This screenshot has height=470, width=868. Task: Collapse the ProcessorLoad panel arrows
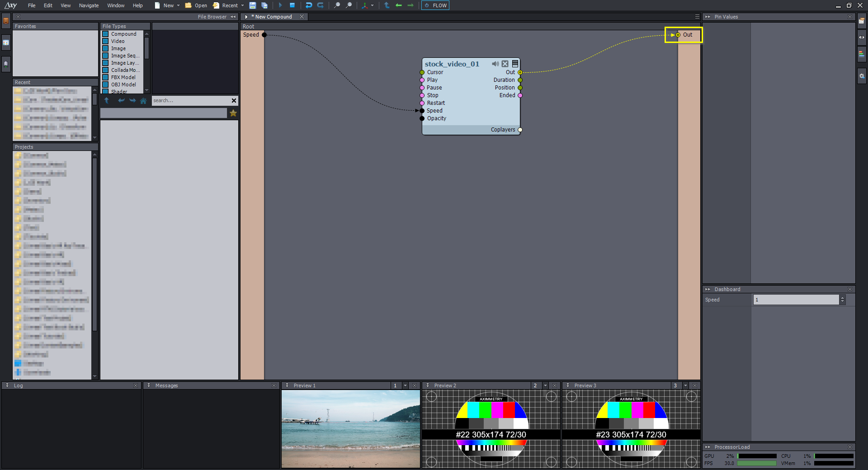click(x=708, y=447)
